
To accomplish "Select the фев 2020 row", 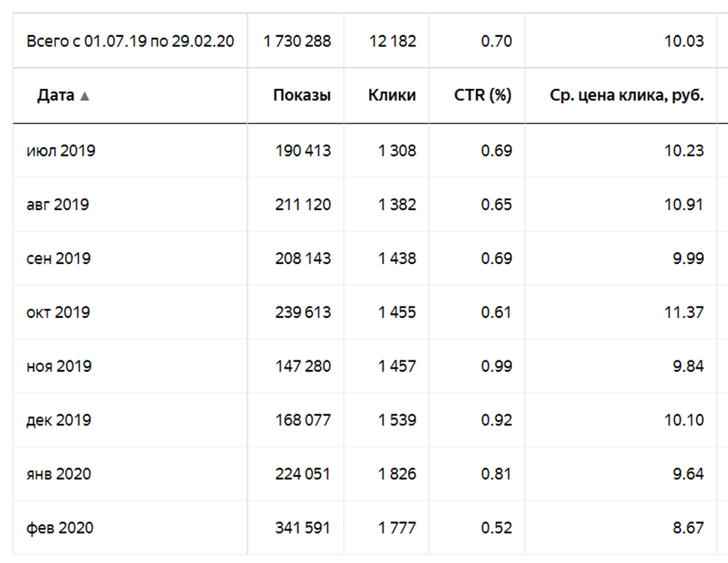I will (60, 528).
